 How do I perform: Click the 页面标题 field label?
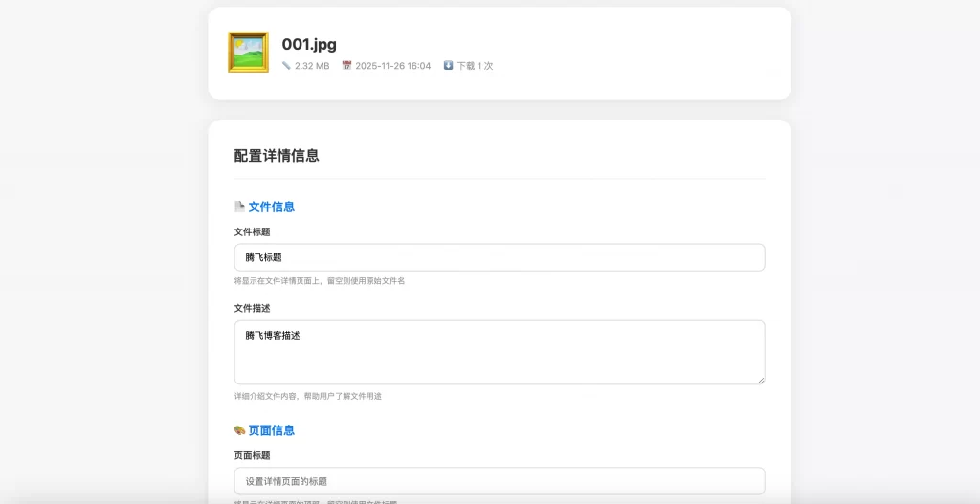click(253, 455)
